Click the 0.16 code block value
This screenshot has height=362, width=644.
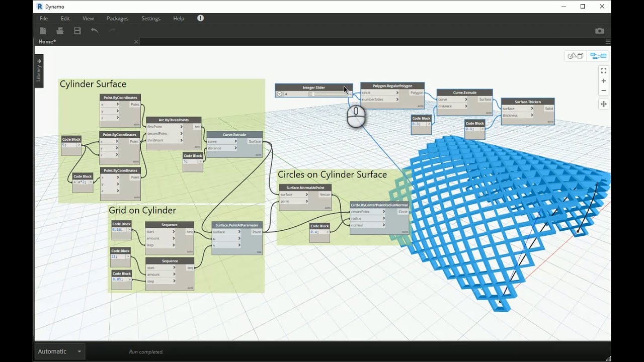pyautogui.click(x=117, y=229)
